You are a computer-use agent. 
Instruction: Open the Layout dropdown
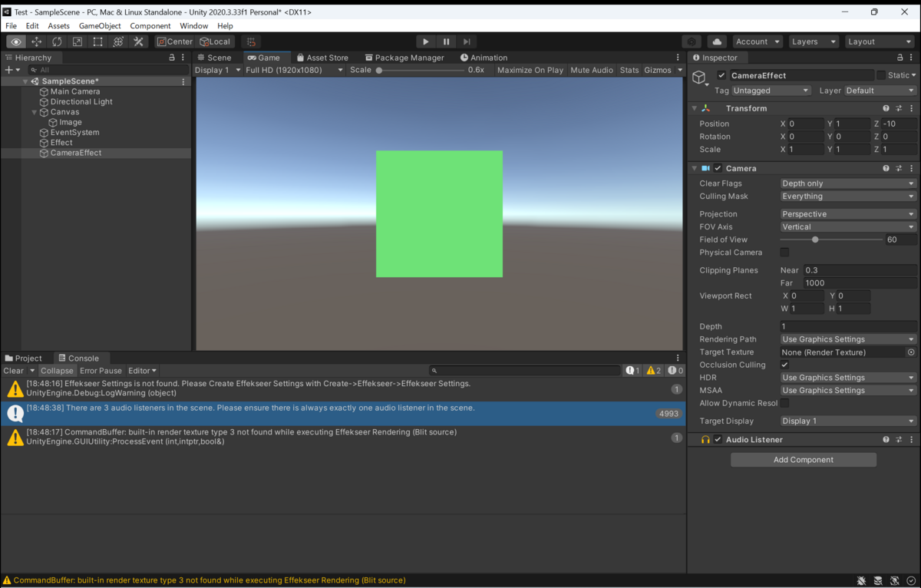click(880, 41)
